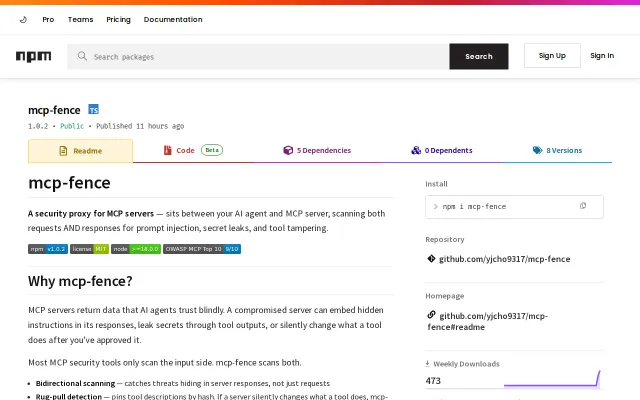
Task: Click the Dependencies cube icon
Action: pos(288,150)
